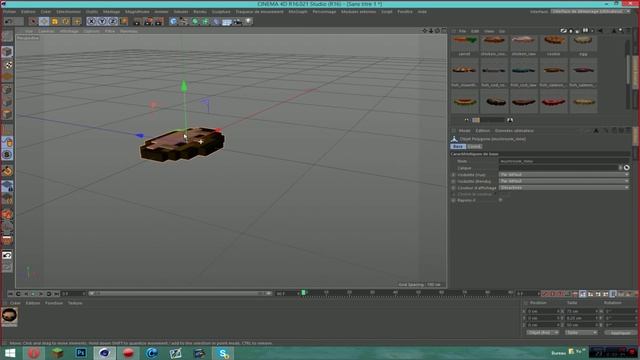Click the Coordinate System icon after Z lock
640x360 pixels.
(x=124, y=21)
